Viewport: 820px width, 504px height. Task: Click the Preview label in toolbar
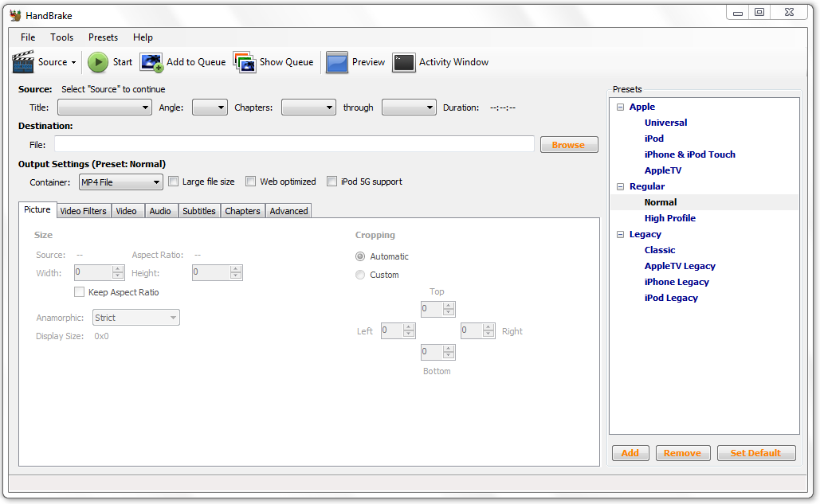(369, 62)
